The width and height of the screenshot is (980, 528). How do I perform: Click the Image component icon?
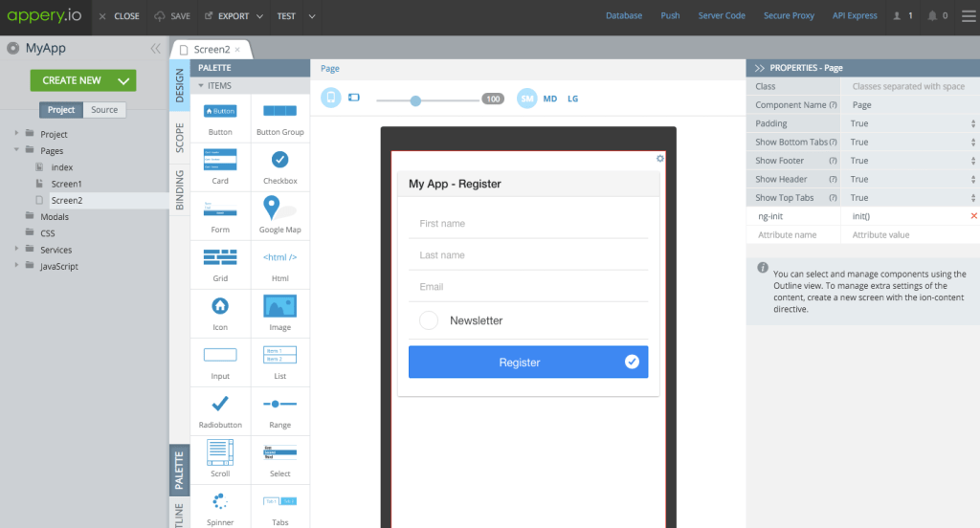click(279, 306)
